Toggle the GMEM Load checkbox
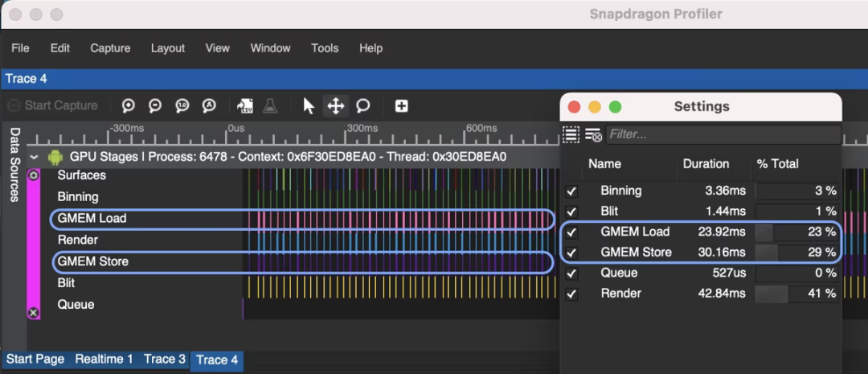The height and width of the screenshot is (374, 868). tap(571, 232)
